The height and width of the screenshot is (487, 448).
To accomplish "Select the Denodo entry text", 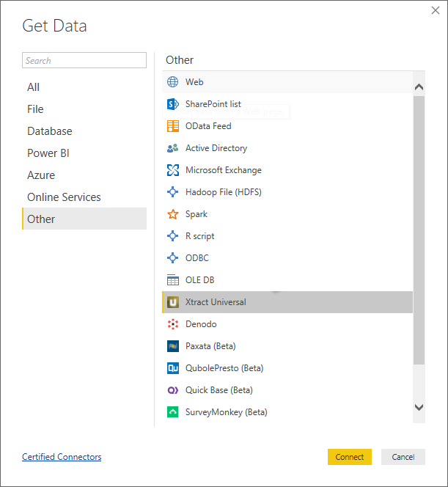I will (x=201, y=324).
